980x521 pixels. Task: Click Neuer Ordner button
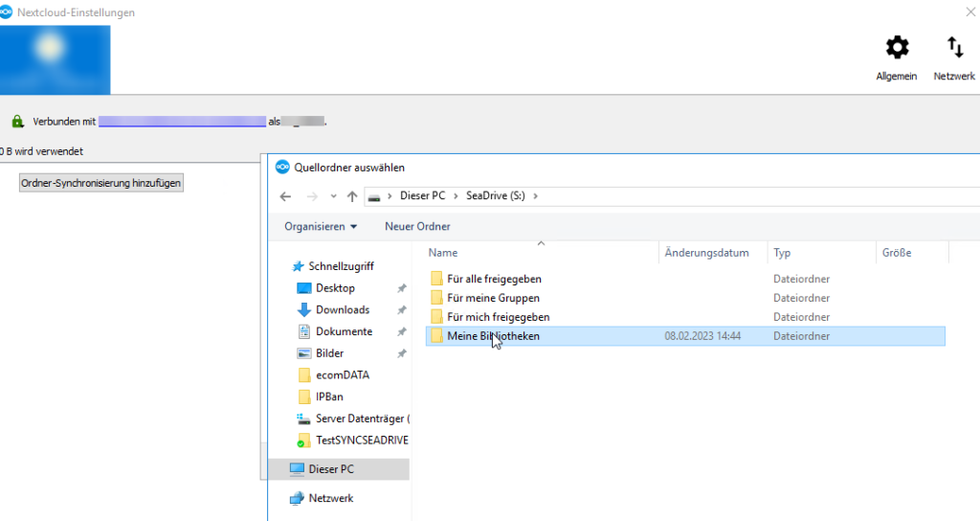417,226
